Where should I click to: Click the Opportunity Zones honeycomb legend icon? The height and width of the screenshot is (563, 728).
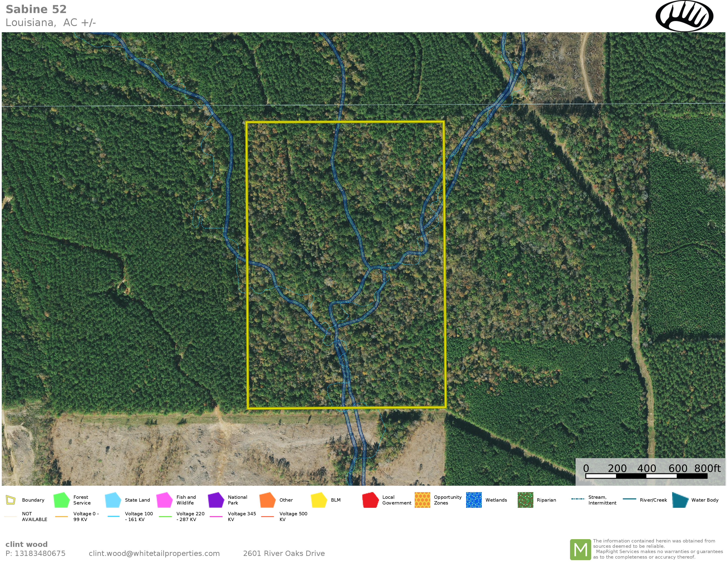click(x=422, y=500)
